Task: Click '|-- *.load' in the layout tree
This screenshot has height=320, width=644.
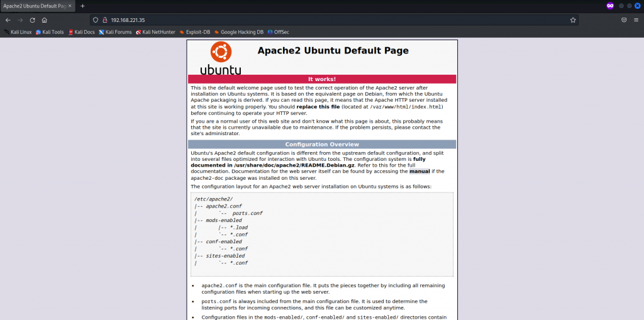Action: (233, 228)
